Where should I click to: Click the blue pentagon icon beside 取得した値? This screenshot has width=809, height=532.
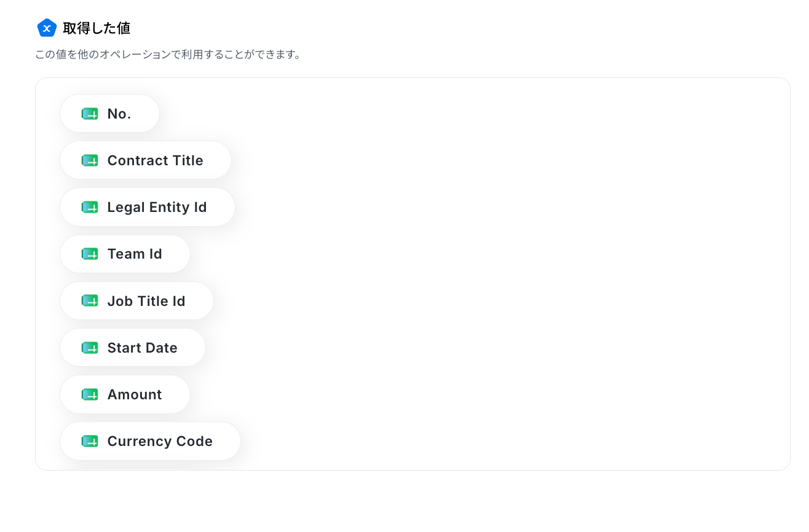tap(47, 28)
